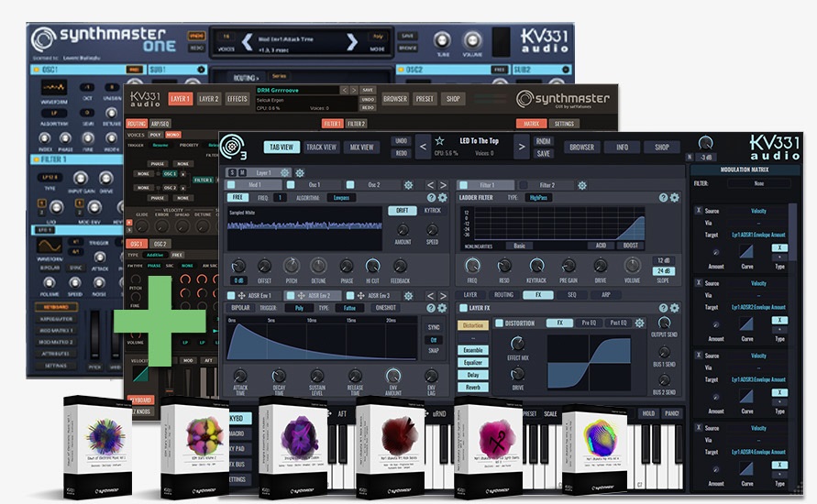Open MATRIX page in SynthMaster 2
817x504 pixels.
(x=532, y=124)
